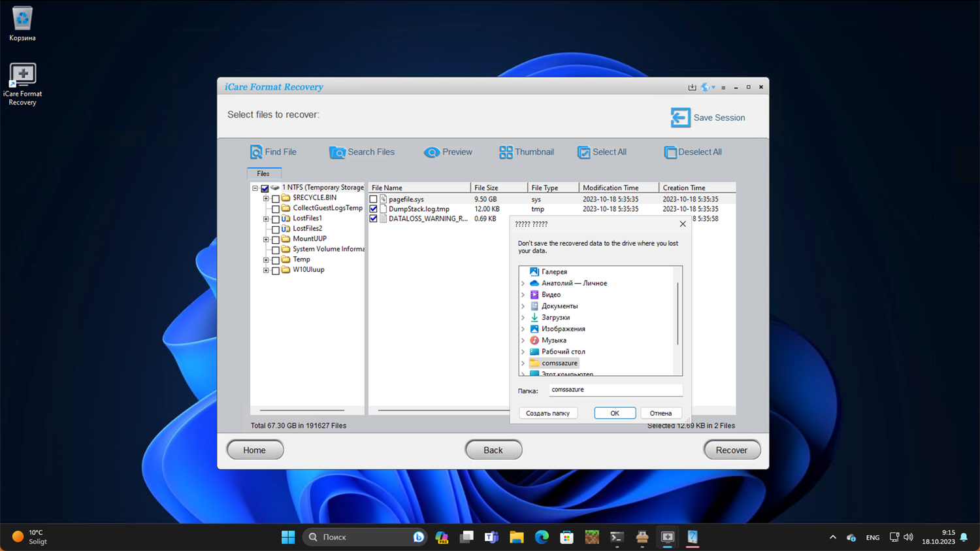Click the folder list vertical scrollbar in dialog
Screen dimensions: 980x551
pos(678,314)
